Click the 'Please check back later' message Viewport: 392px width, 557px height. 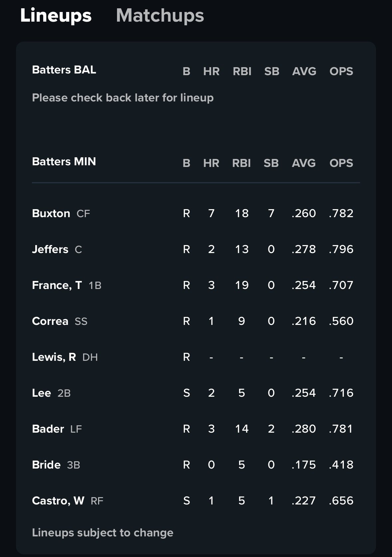(123, 98)
